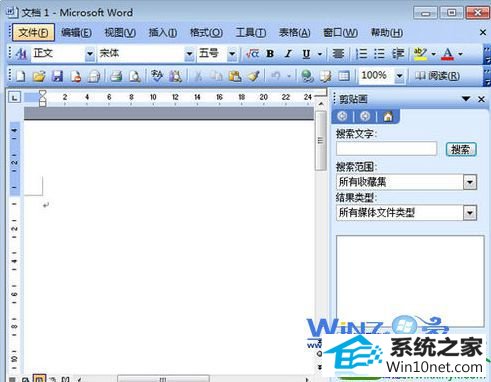Open the 帮助(H) menu
Image resolution: width=491 pixels, height=382 pixels.
pos(387,33)
